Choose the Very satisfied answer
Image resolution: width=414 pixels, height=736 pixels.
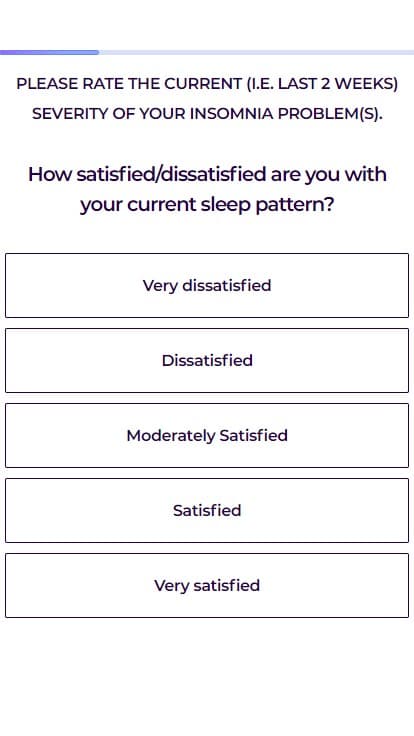[207, 585]
